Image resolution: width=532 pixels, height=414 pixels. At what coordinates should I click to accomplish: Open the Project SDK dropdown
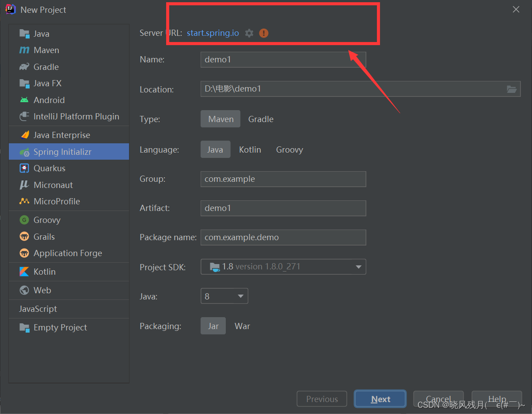283,267
